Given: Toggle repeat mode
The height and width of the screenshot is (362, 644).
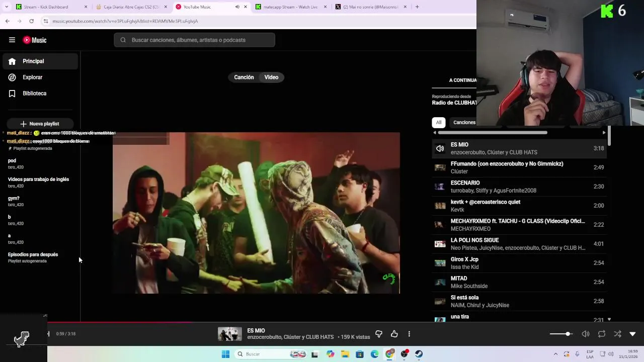Looking at the screenshot, I should (x=602, y=334).
